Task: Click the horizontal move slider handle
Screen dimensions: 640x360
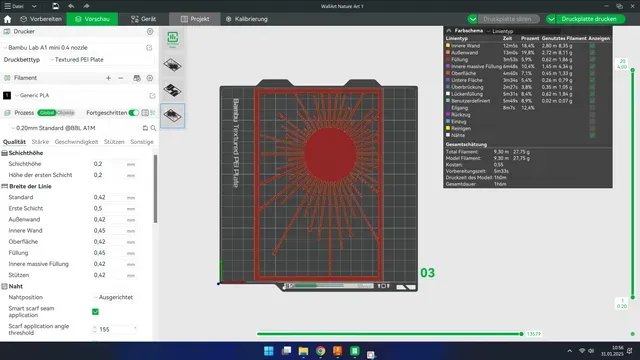Action: (x=521, y=334)
